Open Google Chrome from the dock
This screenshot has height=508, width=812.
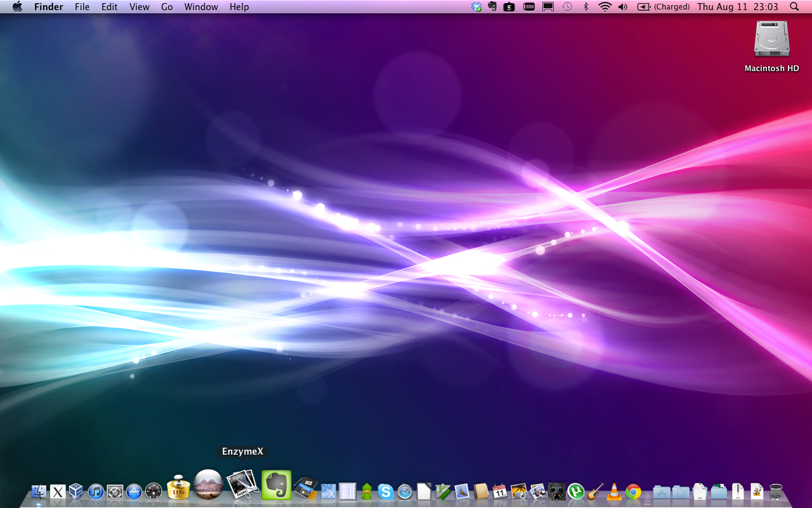point(633,491)
